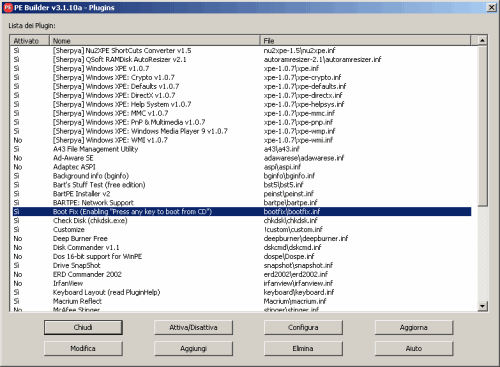Select Windows XPE: WMI v1.0.7 row

tap(242, 140)
